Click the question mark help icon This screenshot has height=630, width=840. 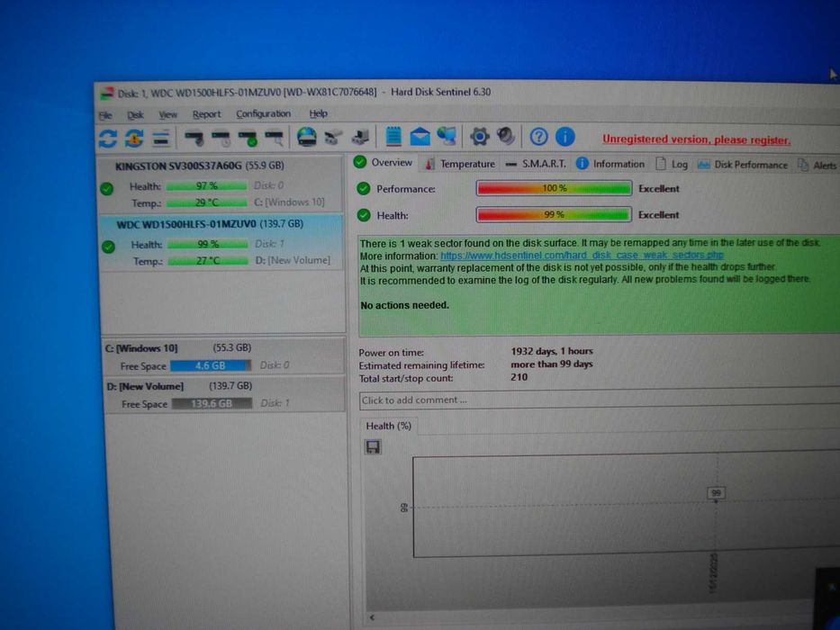pos(538,137)
